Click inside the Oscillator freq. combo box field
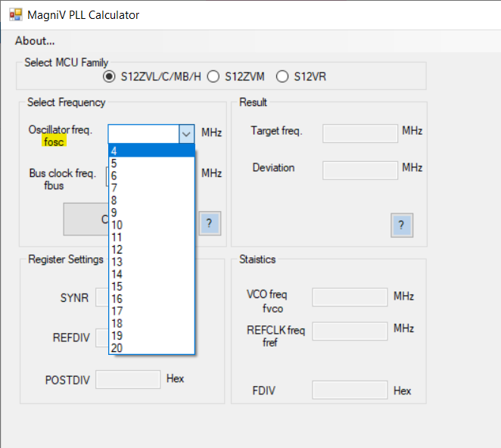This screenshot has height=448, width=501. coord(144,134)
